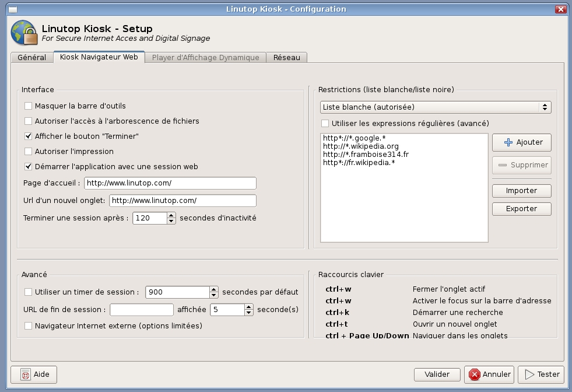This screenshot has height=392, width=572.
Task: Increase the 900 session timer value
Action: (214, 289)
